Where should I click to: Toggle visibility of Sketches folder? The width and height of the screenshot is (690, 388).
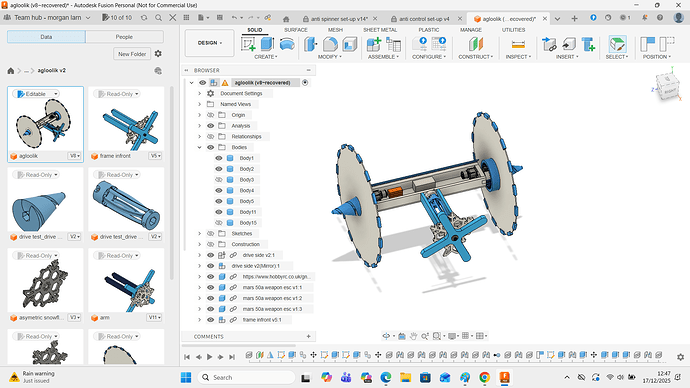pyautogui.click(x=210, y=234)
